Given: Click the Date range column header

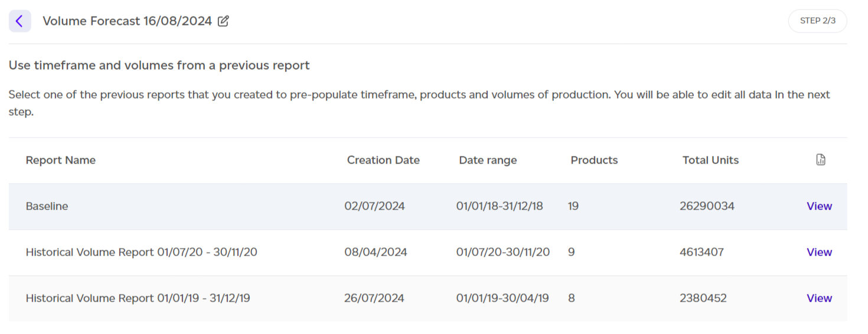Looking at the screenshot, I should pyautogui.click(x=488, y=160).
